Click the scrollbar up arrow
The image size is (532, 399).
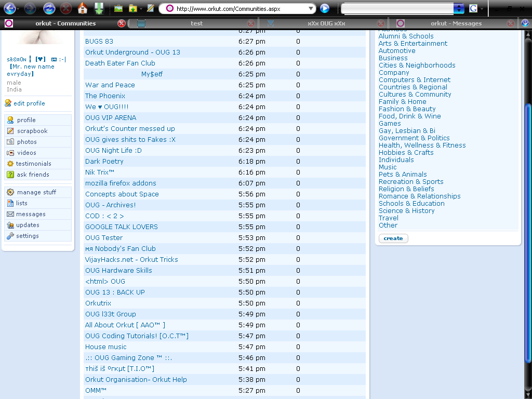(528, 34)
